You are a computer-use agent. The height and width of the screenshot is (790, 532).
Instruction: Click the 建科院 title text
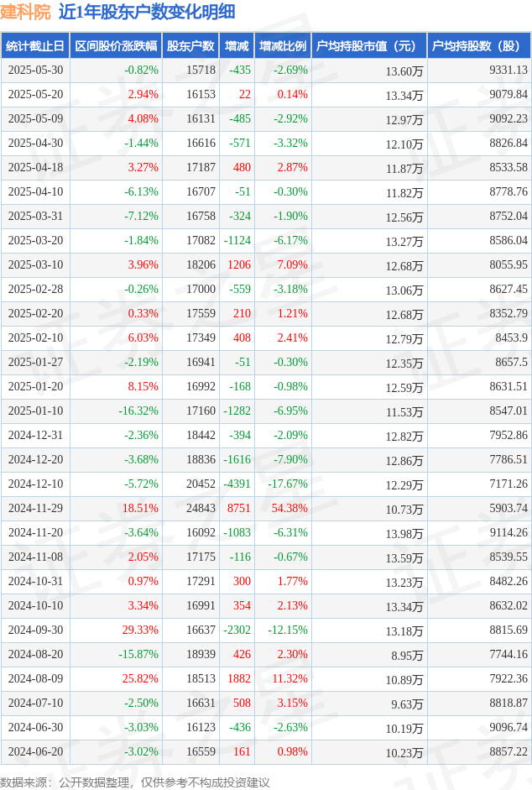26,12
